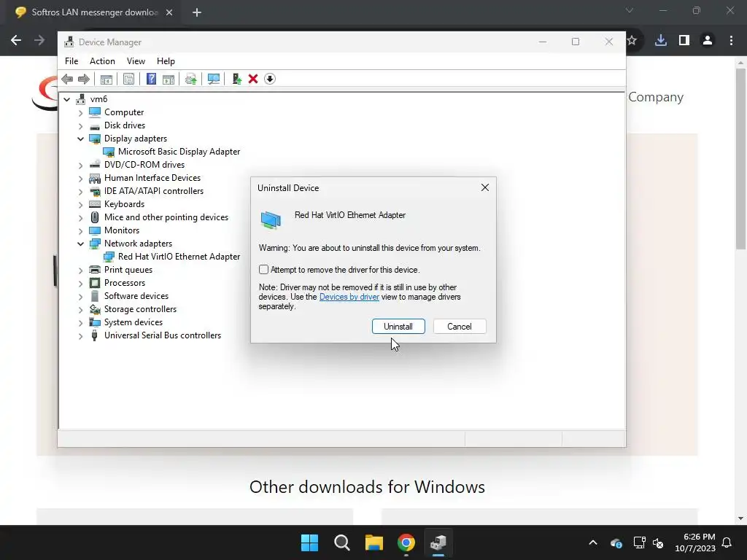Confirm with the Uninstall button
Screen dimensions: 747x560
click(398, 327)
